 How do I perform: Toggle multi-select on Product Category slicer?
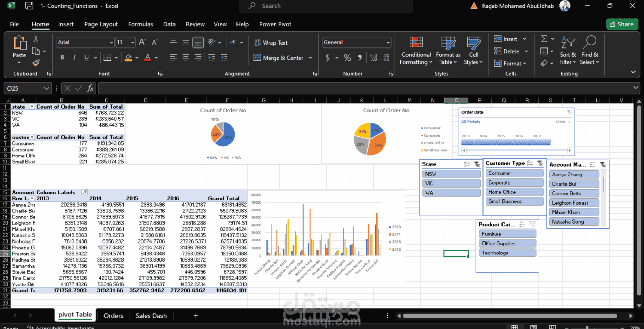pyautogui.click(x=523, y=224)
